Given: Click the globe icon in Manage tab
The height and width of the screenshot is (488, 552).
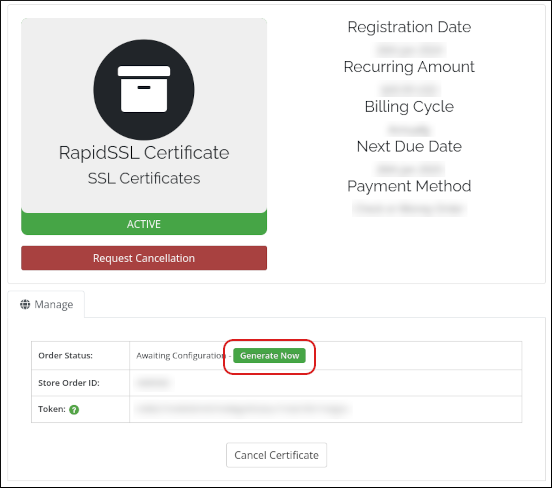Looking at the screenshot, I should click(25, 304).
